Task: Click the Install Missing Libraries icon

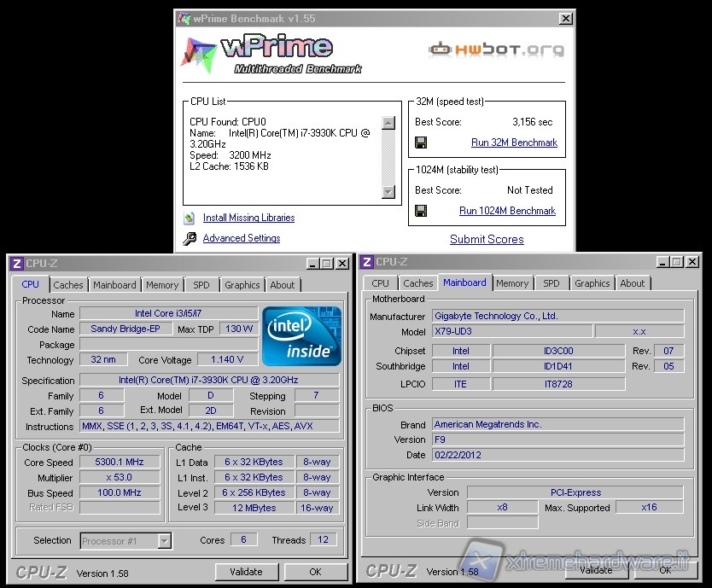Action: point(190,218)
